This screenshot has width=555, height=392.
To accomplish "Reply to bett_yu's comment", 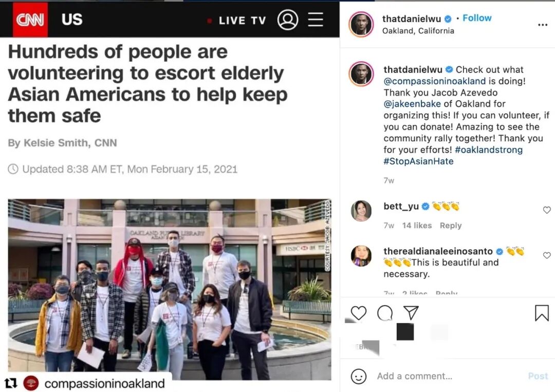I will pos(451,226).
